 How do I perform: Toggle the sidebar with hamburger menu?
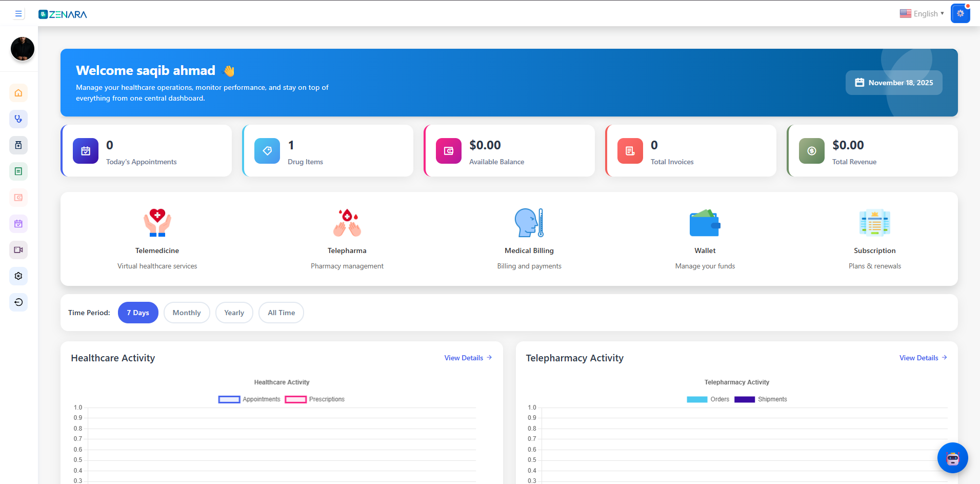point(18,14)
